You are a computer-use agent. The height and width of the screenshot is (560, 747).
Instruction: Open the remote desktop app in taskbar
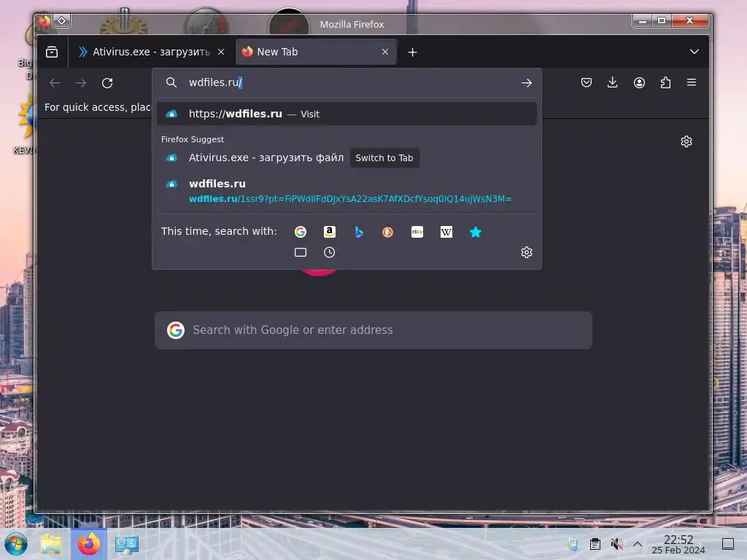(127, 544)
